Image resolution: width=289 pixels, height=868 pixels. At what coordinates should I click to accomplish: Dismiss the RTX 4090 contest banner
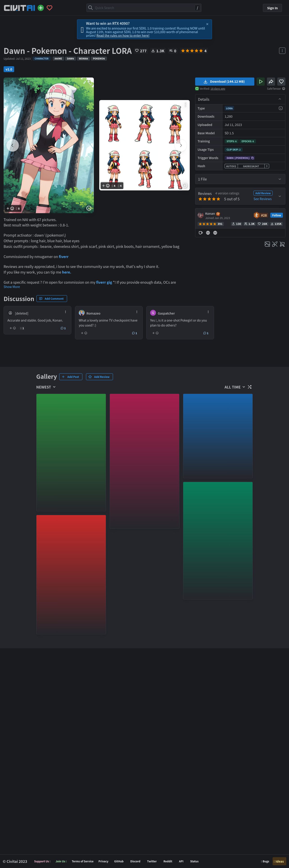207,24
